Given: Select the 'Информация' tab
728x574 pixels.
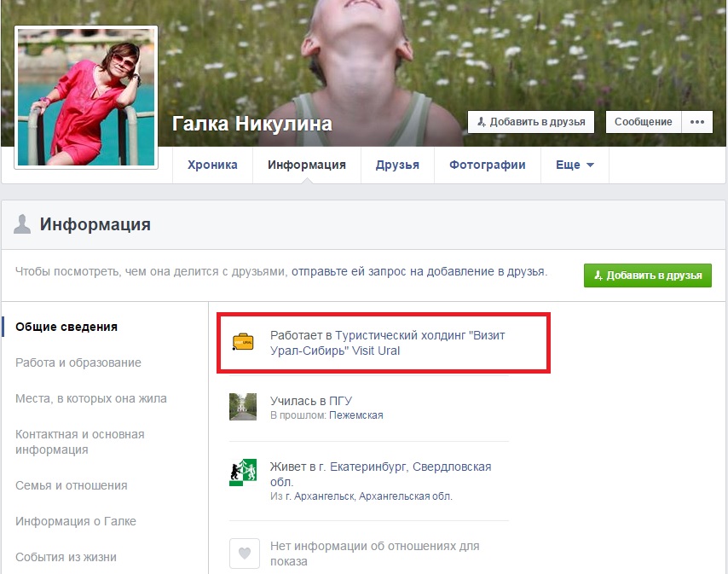Looking at the screenshot, I should pyautogui.click(x=306, y=165).
